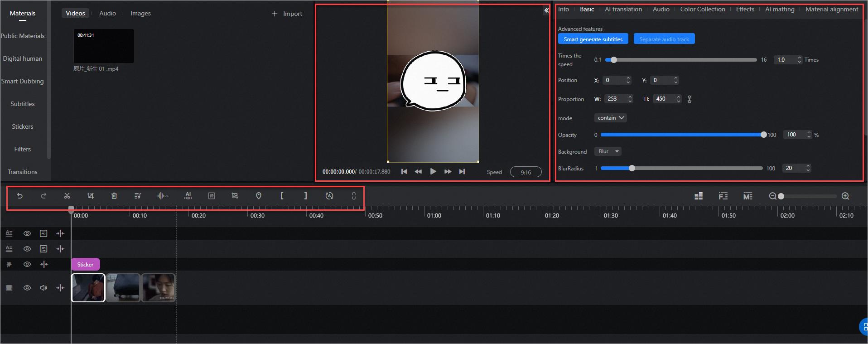Click the Times the speed slider

click(x=680, y=60)
